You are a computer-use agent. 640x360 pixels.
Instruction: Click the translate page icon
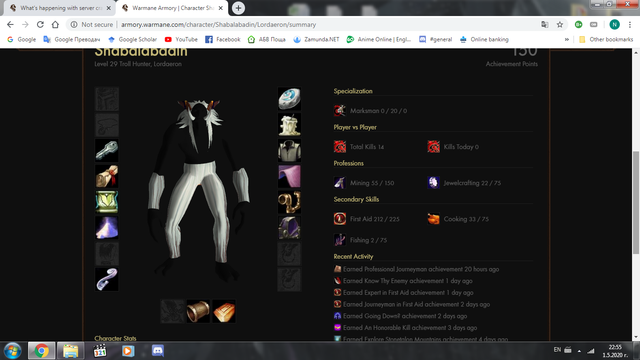tap(544, 24)
